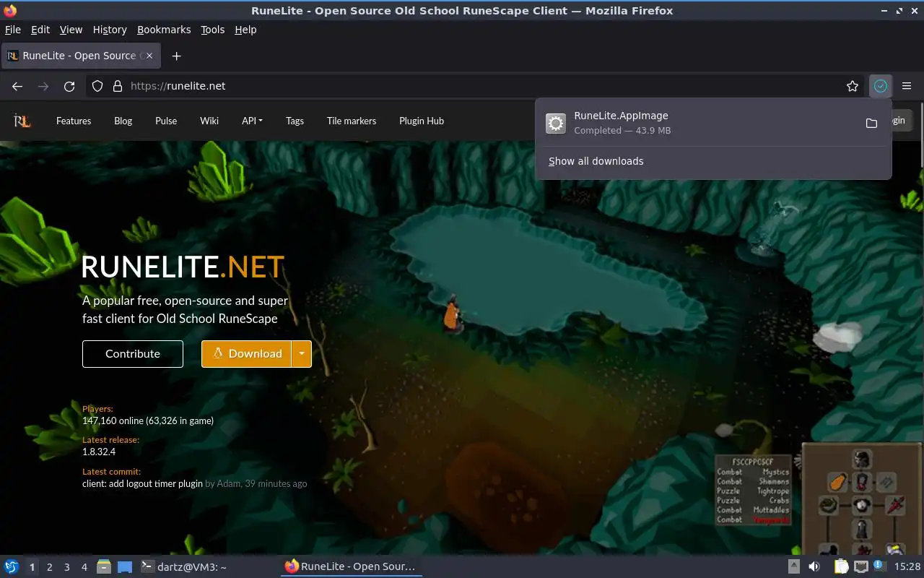
Task: Open the API dropdown in the navbar
Action: tap(252, 121)
